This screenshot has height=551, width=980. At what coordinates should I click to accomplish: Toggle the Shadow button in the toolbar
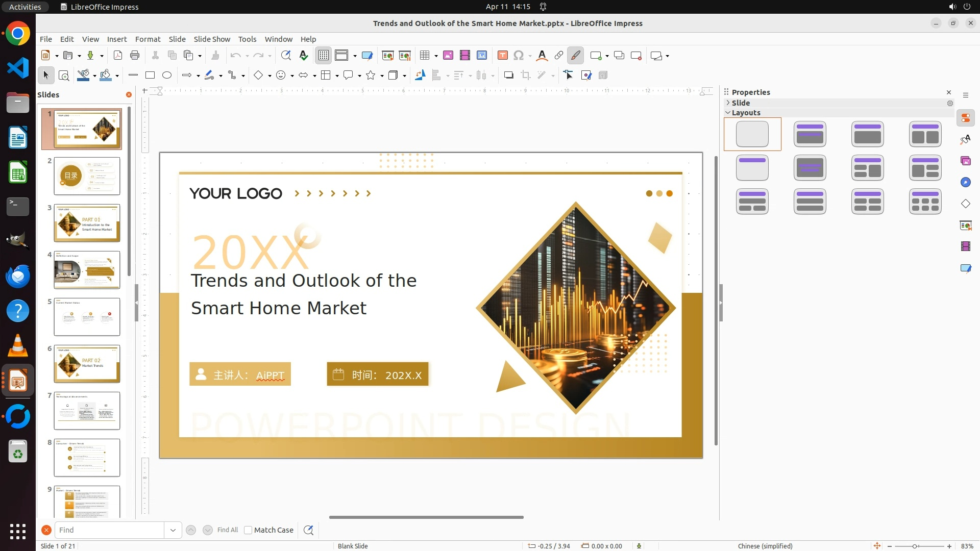pos(508,76)
